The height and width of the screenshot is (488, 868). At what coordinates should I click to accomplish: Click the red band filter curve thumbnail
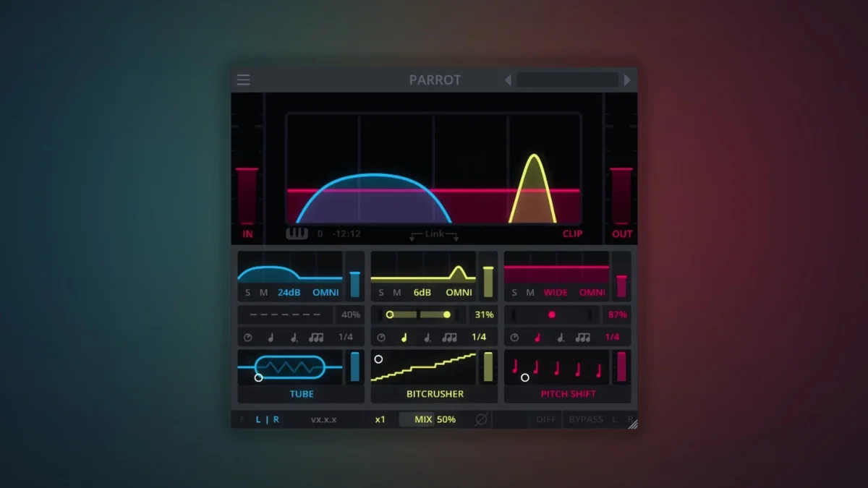tap(556, 267)
